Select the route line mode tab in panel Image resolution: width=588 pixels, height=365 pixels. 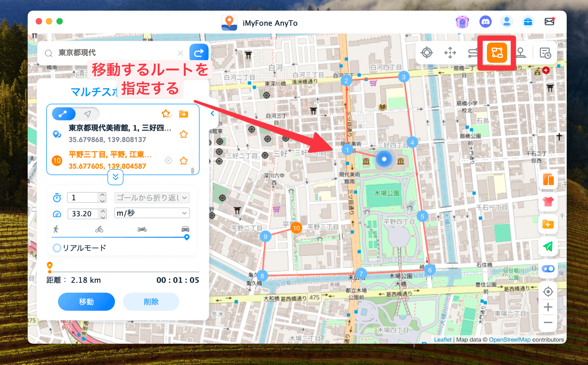pyautogui.click(x=64, y=114)
